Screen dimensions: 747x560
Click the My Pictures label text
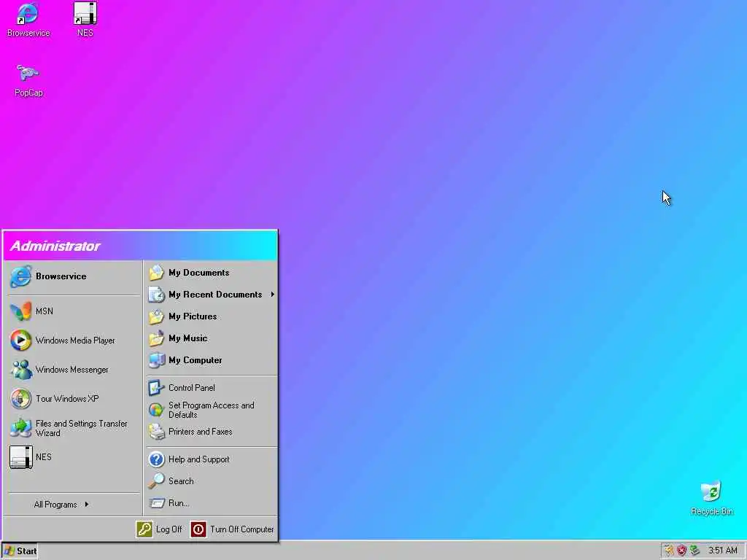(193, 316)
